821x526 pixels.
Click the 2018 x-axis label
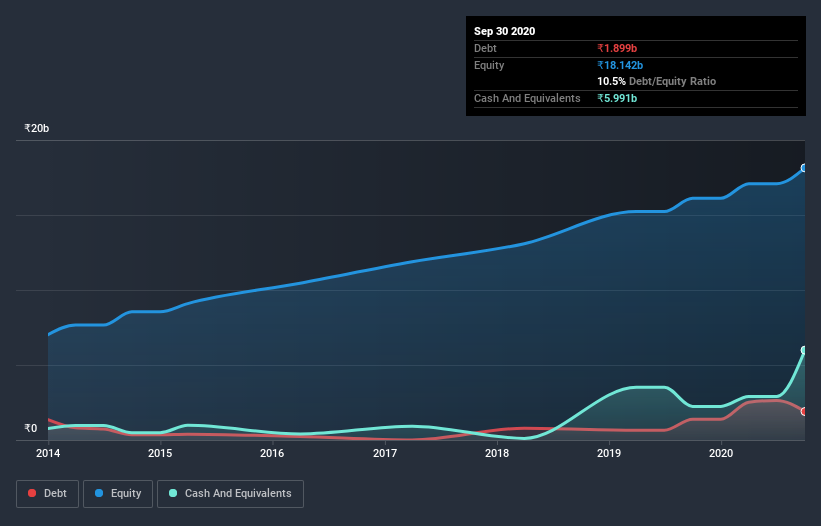[x=497, y=453]
